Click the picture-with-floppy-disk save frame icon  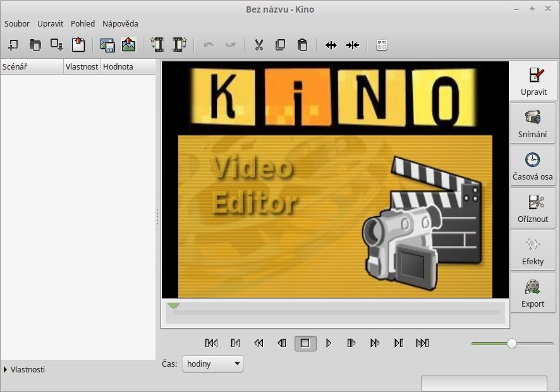pyautogui.click(x=107, y=45)
